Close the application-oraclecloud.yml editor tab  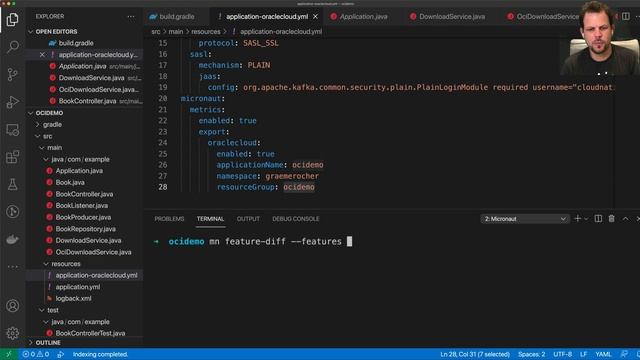tap(315, 17)
